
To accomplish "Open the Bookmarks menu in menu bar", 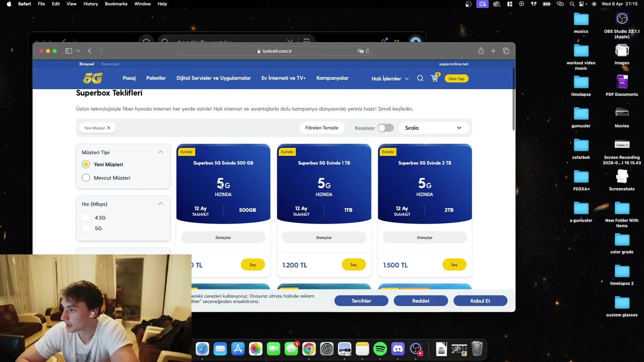I will coord(116,4).
